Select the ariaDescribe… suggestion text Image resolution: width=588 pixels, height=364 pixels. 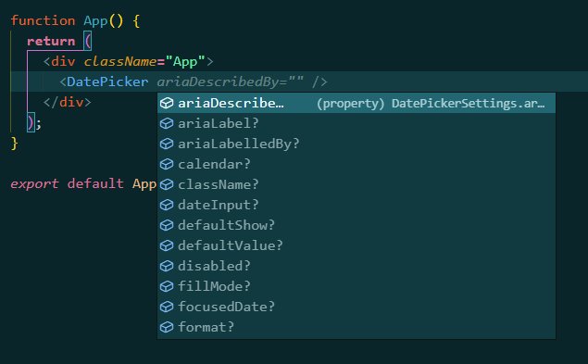[x=231, y=103]
